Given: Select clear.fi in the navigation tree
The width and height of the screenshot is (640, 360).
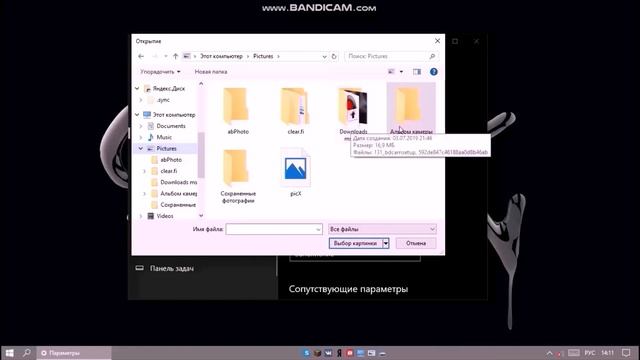Looking at the screenshot, I should (x=169, y=171).
